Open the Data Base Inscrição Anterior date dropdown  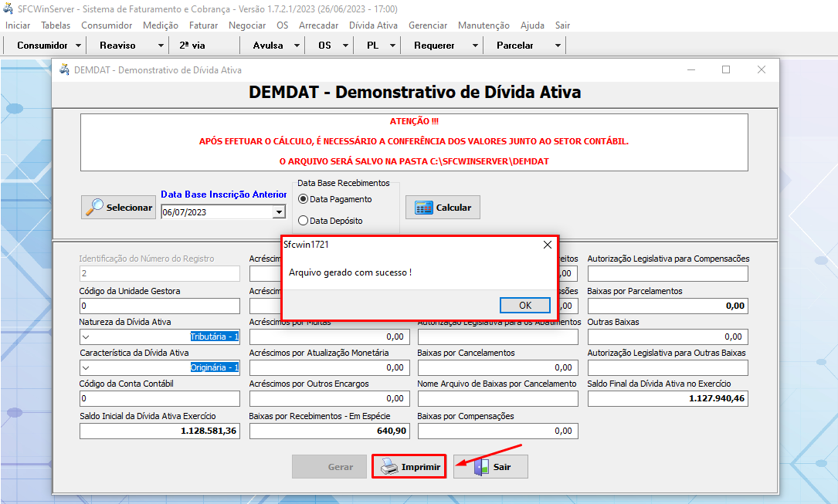pyautogui.click(x=279, y=212)
